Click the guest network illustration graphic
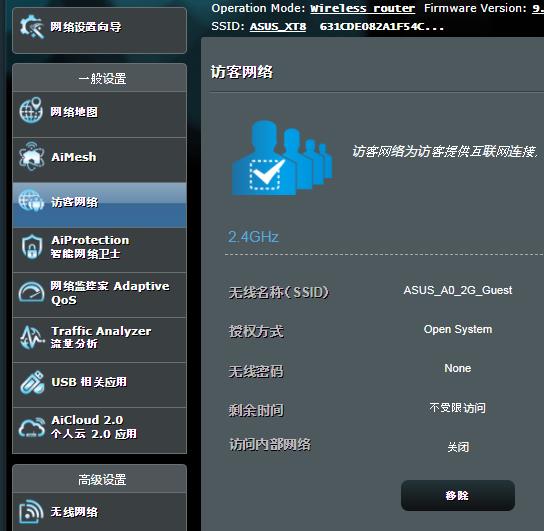This screenshot has width=544, height=531. [282, 157]
